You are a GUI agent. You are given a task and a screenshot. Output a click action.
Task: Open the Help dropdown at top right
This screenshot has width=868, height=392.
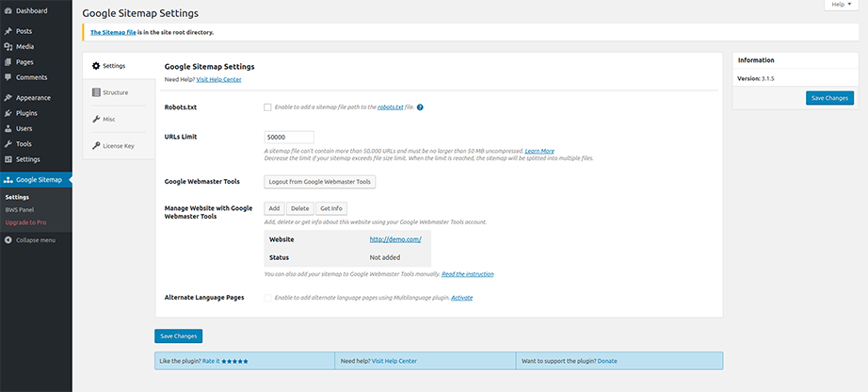tap(842, 5)
